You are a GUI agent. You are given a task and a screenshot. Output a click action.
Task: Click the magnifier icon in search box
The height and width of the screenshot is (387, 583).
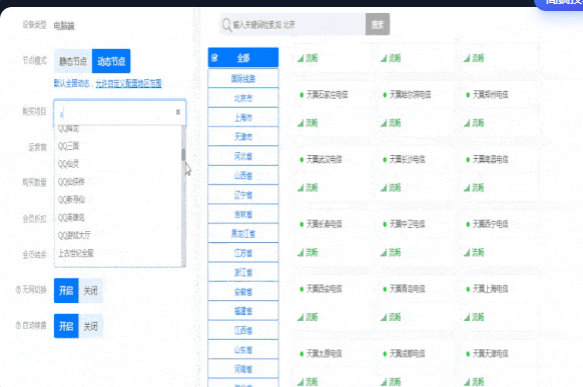click(226, 25)
